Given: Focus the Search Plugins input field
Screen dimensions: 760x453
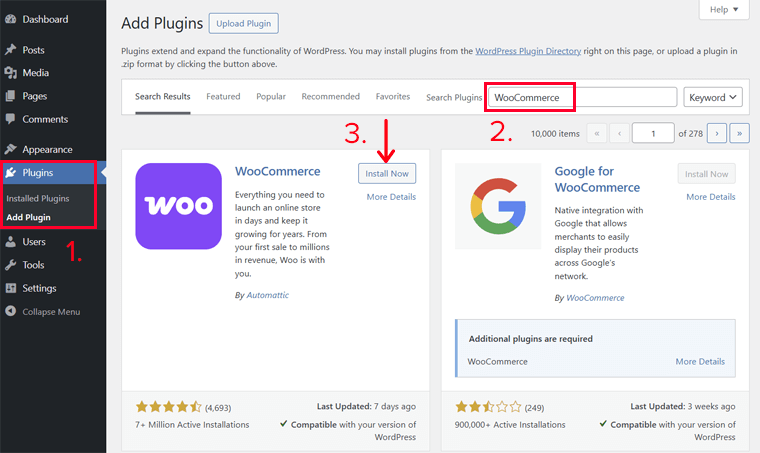Looking at the screenshot, I should coord(582,97).
